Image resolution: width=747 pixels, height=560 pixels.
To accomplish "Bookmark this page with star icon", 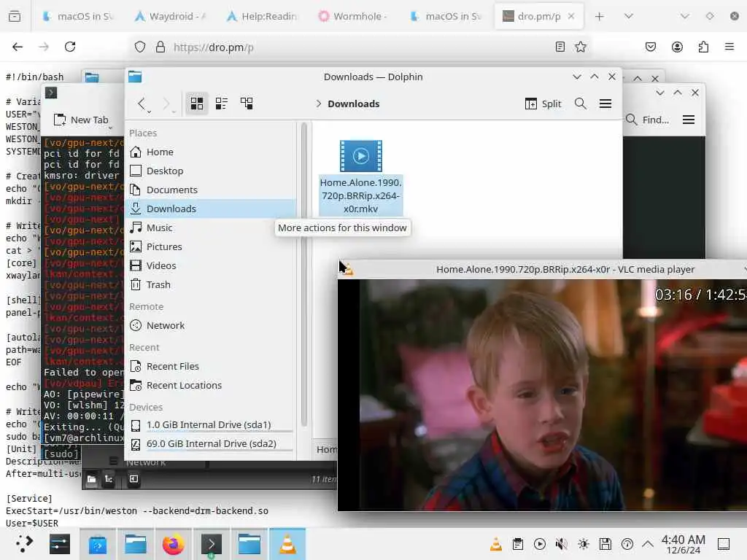I will [580, 47].
